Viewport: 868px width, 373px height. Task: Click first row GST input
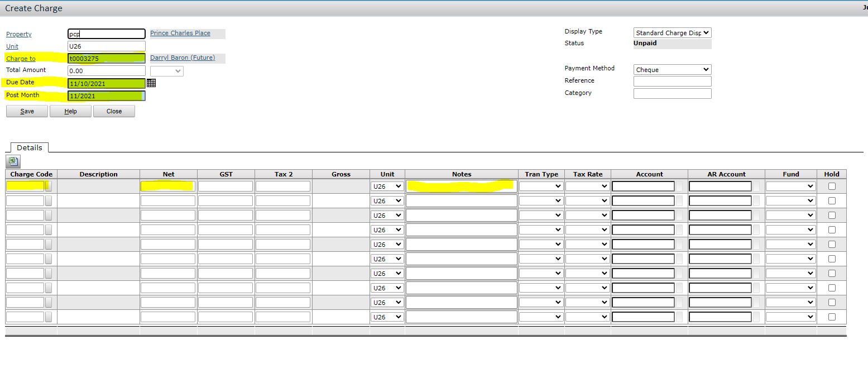(226, 187)
